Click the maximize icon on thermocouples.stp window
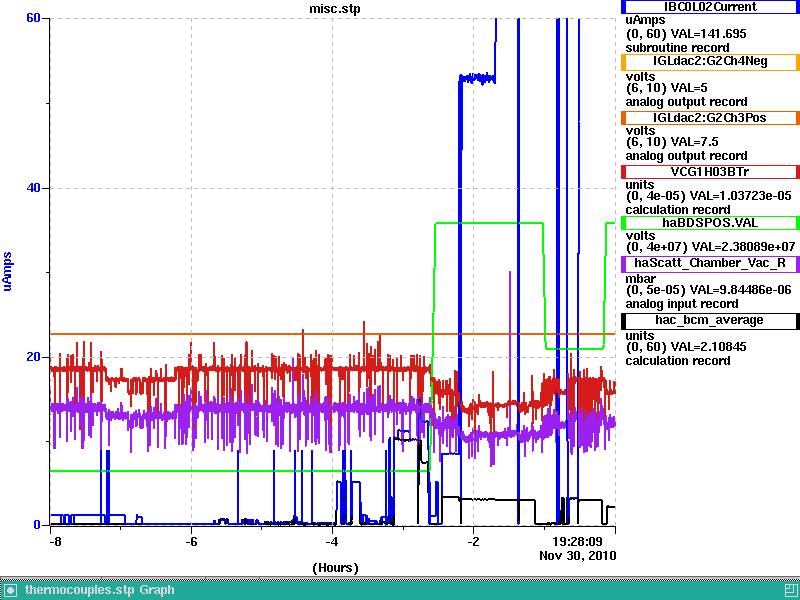 (790, 590)
